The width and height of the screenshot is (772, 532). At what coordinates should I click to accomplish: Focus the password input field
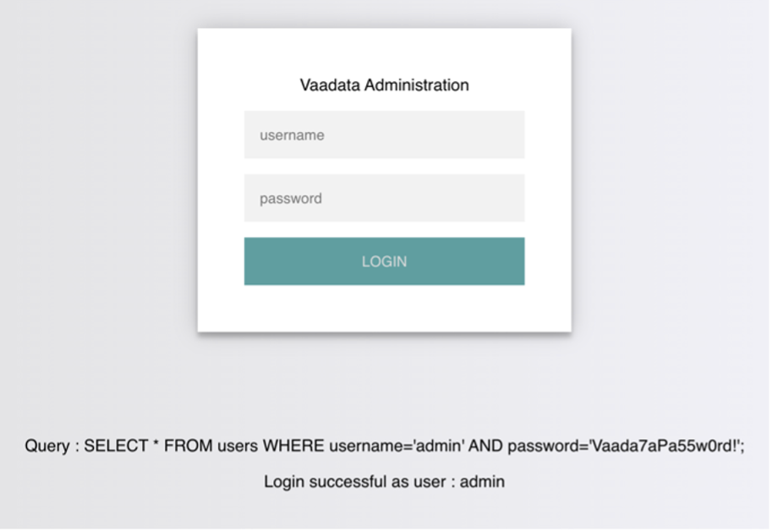(384, 199)
